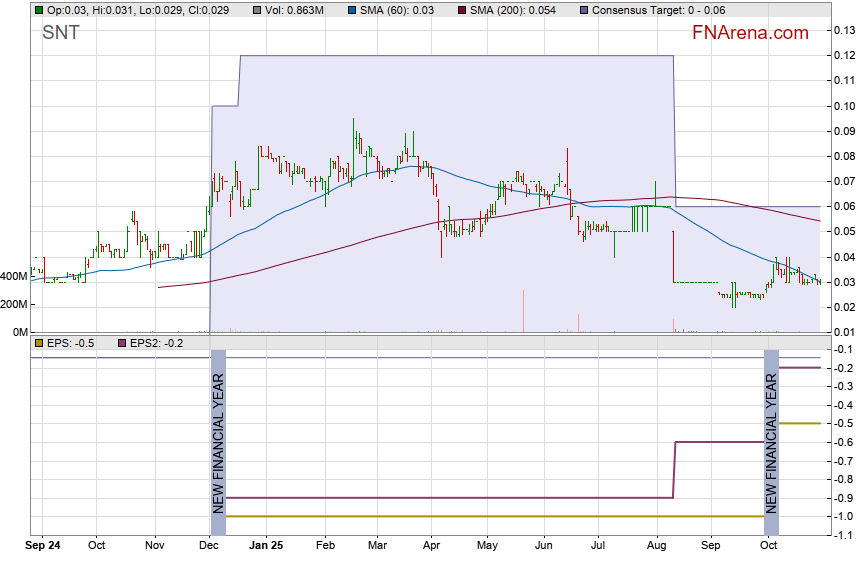Open the FNArena.com link
859x566 pixels.
[x=750, y=33]
